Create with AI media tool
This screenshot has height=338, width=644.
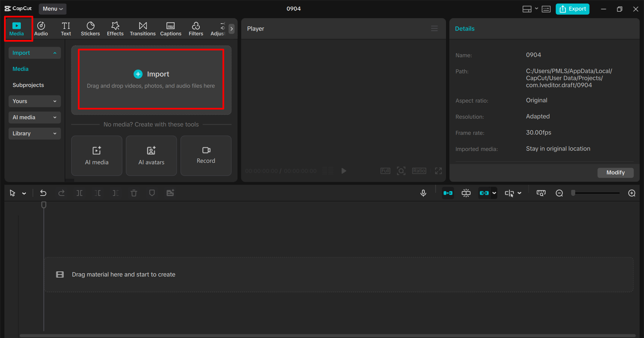tap(97, 156)
